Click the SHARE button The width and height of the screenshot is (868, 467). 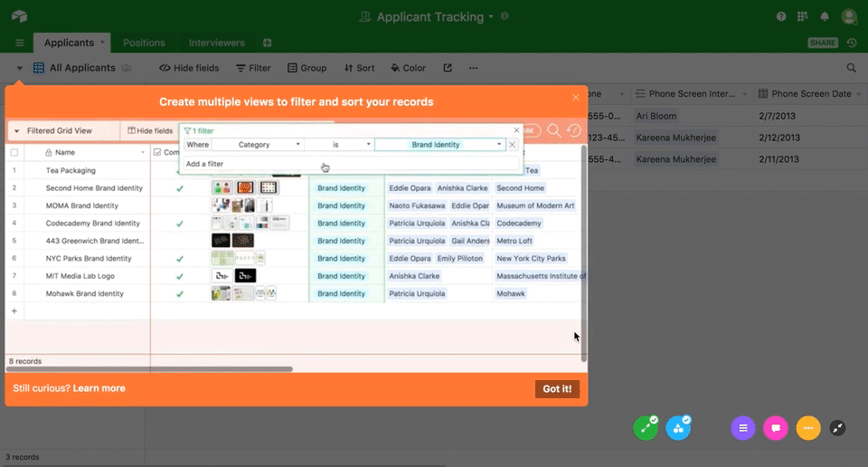click(x=823, y=43)
